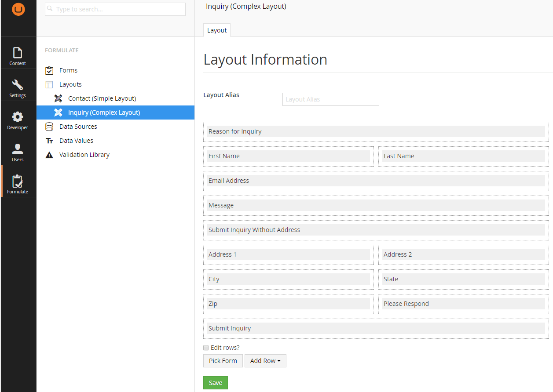The image size is (553, 392).
Task: Click the City field cell
Action: click(289, 279)
